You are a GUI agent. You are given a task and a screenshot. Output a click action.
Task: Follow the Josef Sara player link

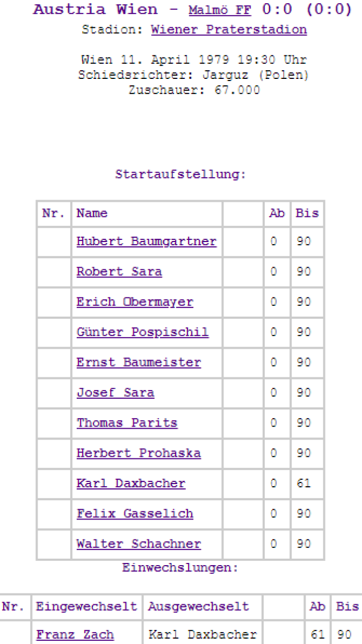click(x=115, y=392)
